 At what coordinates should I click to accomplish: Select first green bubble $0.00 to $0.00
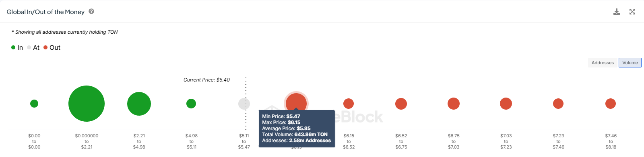coord(34,104)
